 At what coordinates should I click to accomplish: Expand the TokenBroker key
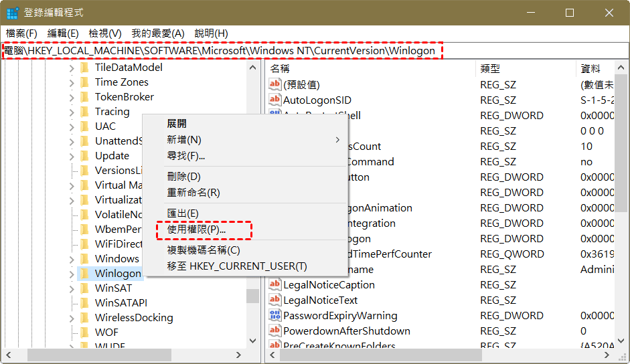click(72, 98)
